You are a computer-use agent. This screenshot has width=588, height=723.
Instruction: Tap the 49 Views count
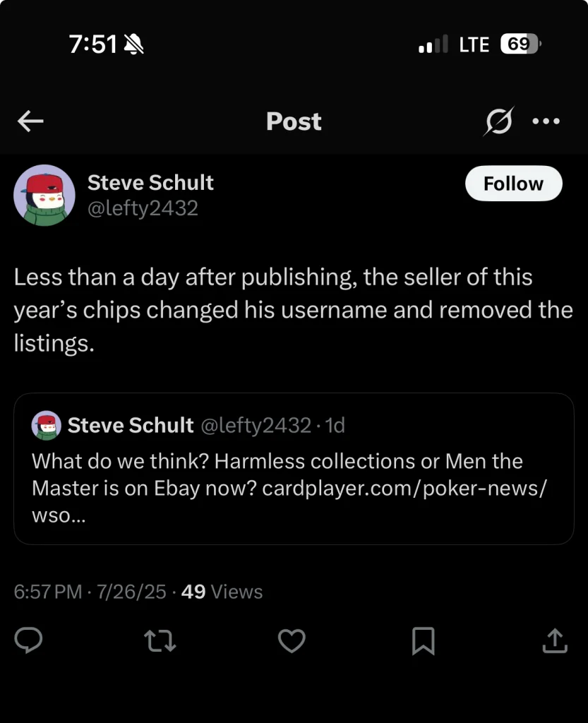pyautogui.click(x=222, y=592)
